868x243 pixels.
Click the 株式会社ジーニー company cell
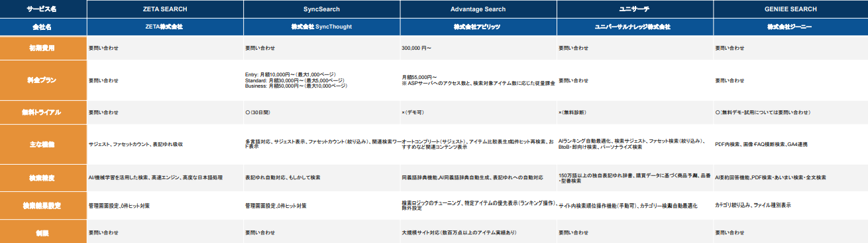click(x=790, y=27)
